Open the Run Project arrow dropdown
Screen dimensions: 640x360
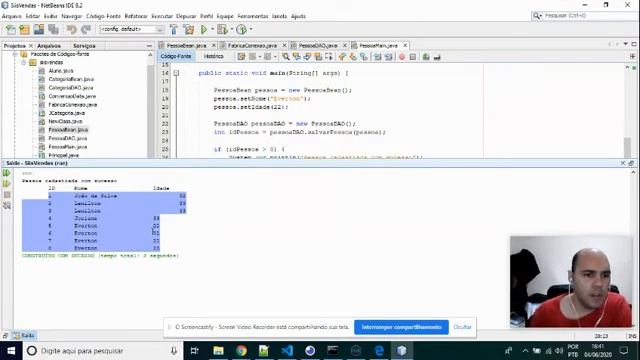pyautogui.click(x=212, y=29)
